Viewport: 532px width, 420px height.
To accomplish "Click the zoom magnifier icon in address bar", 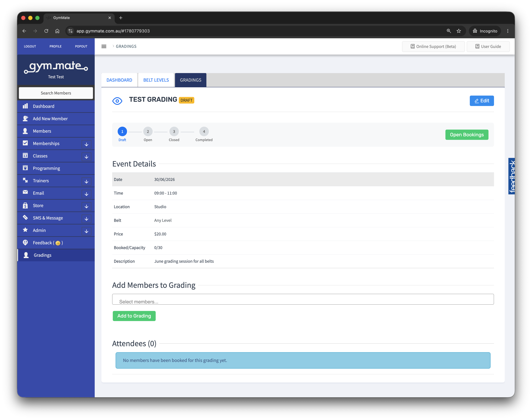I will [449, 31].
